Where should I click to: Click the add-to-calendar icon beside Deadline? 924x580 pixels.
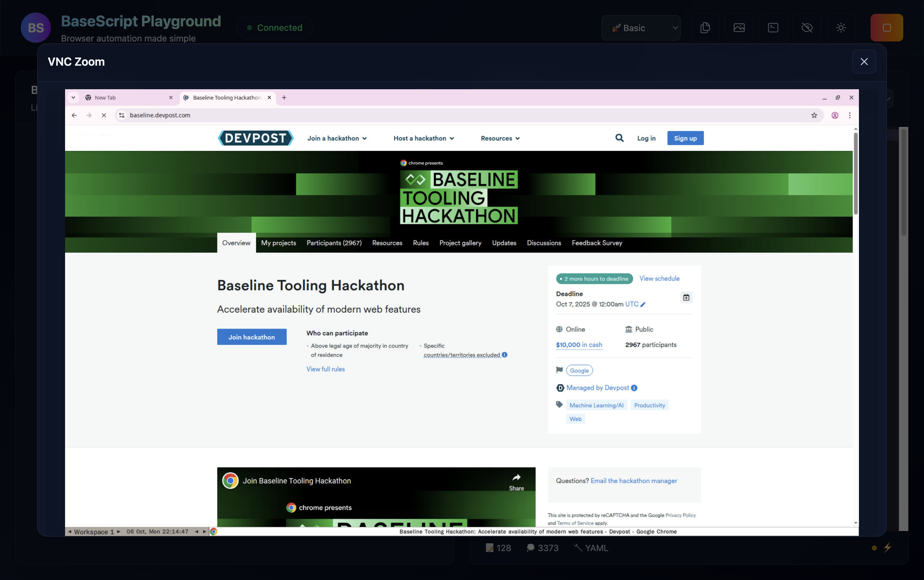click(x=686, y=297)
